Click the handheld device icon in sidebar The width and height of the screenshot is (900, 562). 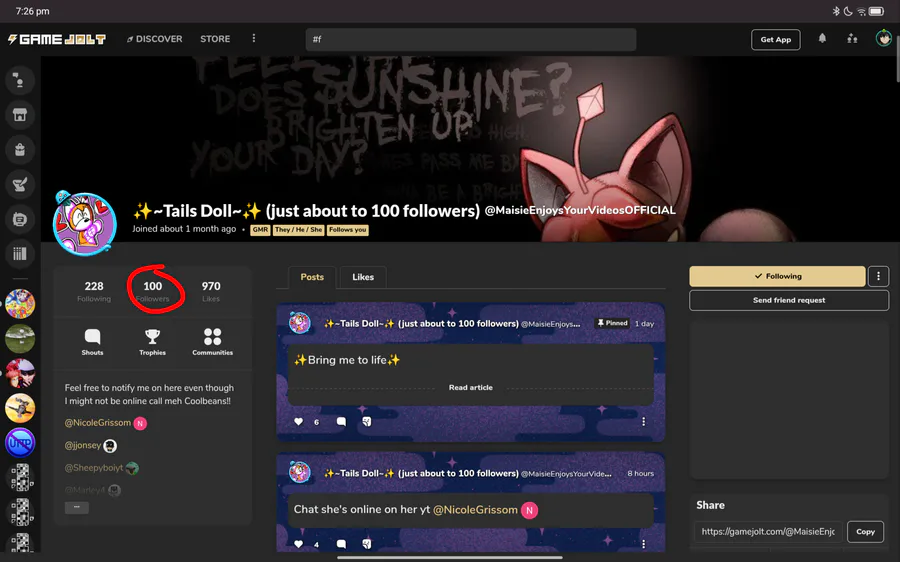coord(20,219)
